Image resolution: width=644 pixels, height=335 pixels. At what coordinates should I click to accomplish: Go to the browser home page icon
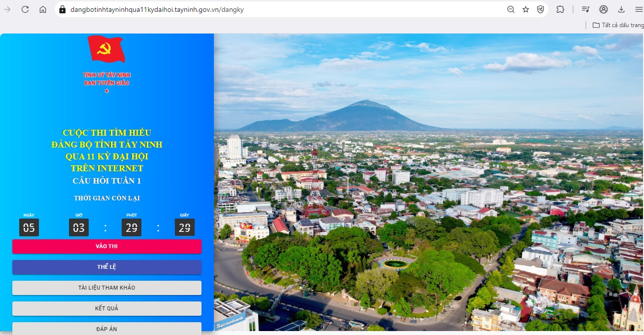(43, 9)
